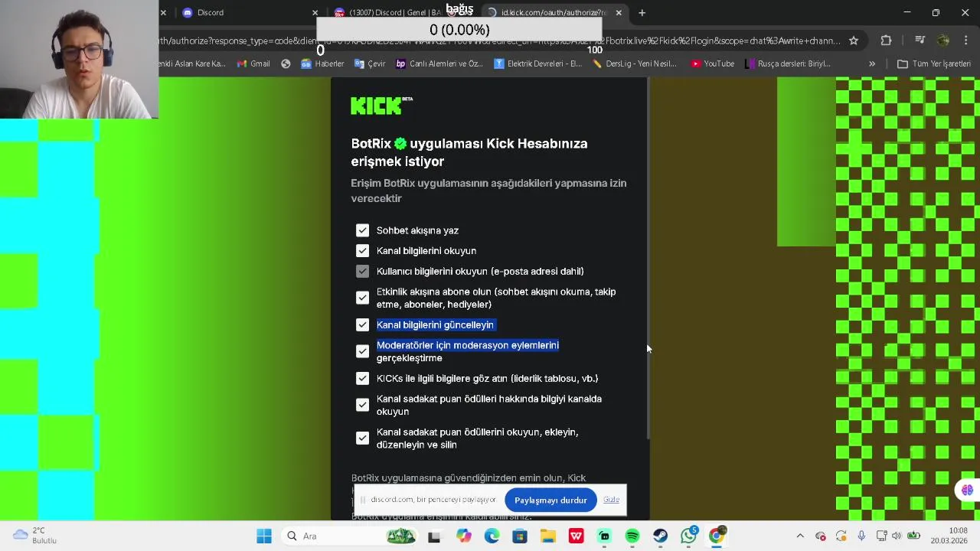This screenshot has height=551, width=980.
Task: Uncheck 'Kanal sadakat puan ödülleri hakkında' checkbox
Action: (x=362, y=405)
